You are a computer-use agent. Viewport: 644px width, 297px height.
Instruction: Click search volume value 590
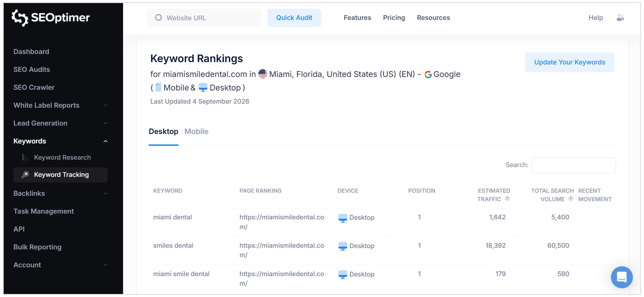(563, 274)
